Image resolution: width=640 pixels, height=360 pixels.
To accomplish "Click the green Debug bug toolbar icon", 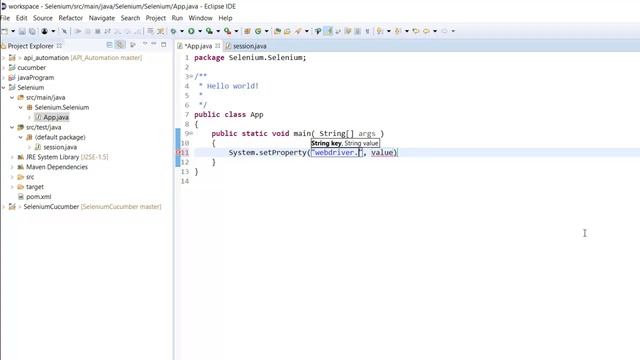I will pyautogui.click(x=173, y=31).
